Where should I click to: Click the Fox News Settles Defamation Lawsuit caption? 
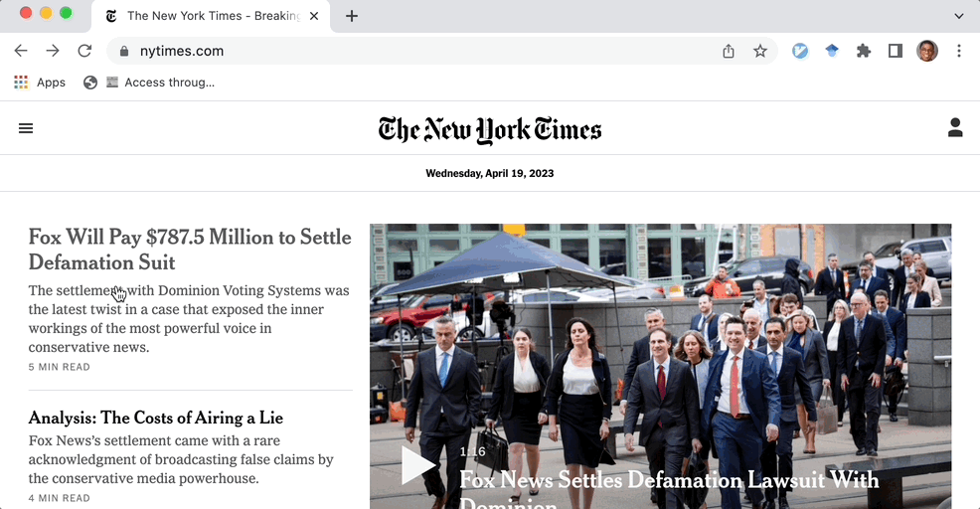(669, 492)
